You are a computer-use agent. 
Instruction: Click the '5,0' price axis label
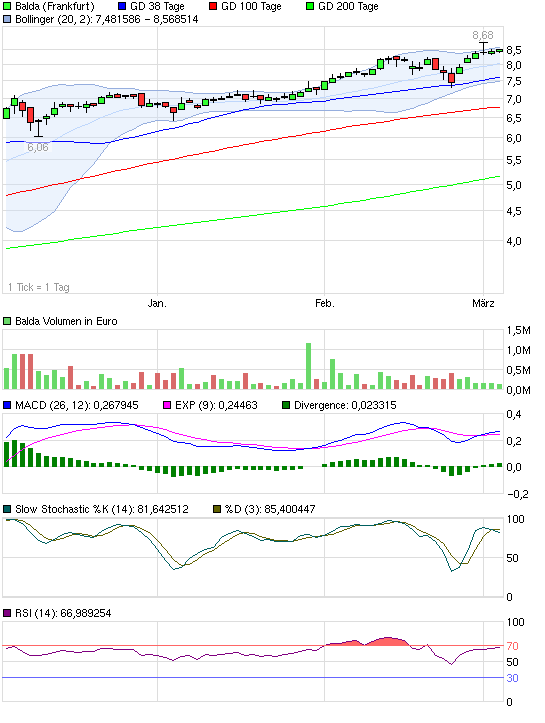(x=514, y=185)
